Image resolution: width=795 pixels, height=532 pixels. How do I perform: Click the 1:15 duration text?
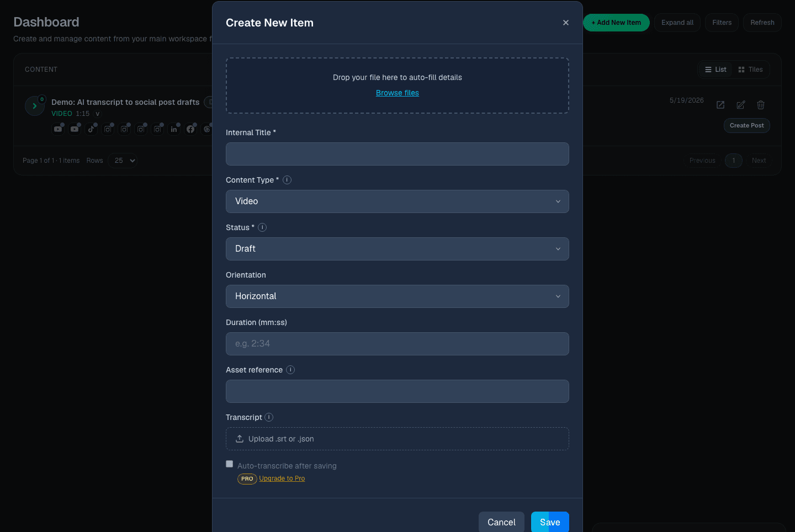point(83,114)
